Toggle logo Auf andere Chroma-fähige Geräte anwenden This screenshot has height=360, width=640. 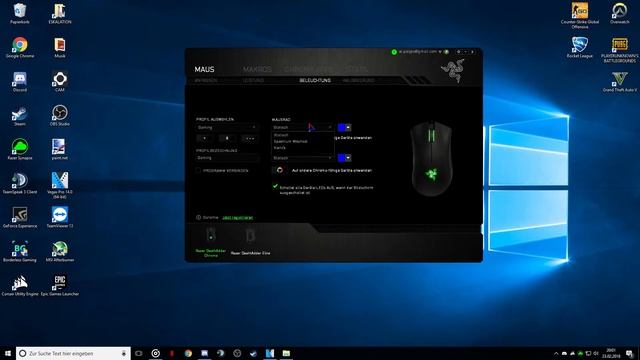(279, 170)
